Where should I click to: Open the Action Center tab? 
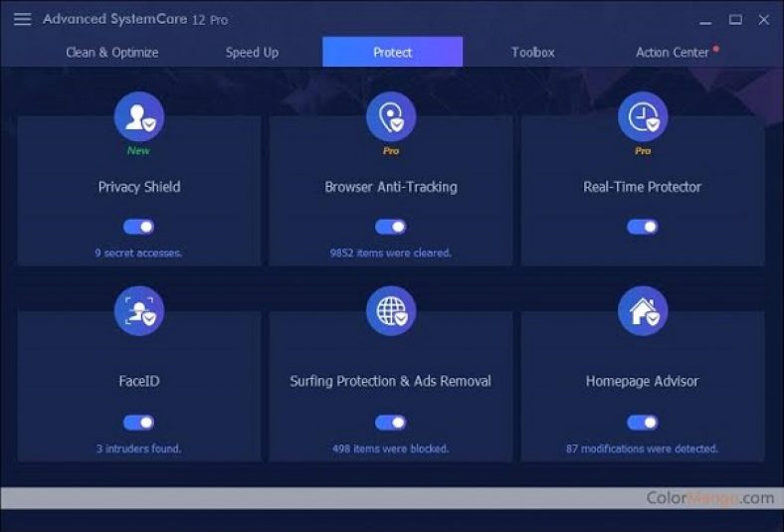(673, 52)
